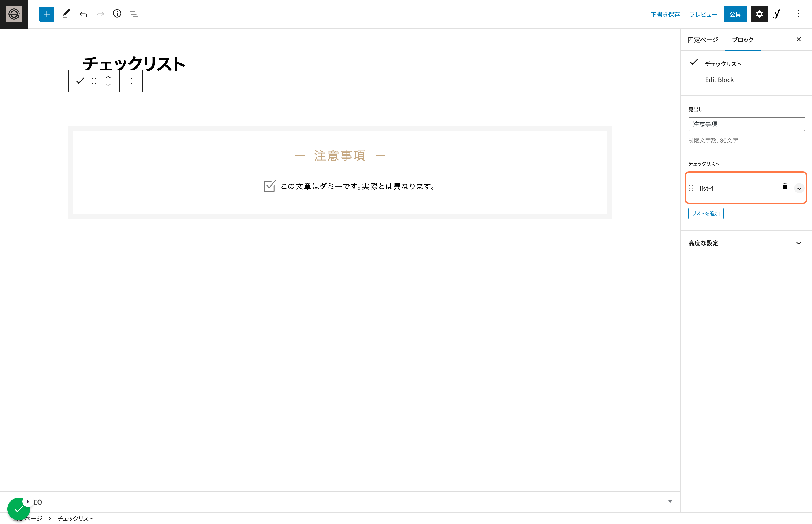The height and width of the screenshot is (524, 812).
Task: Expand the 高度な設定 panel
Action: pyautogui.click(x=746, y=243)
